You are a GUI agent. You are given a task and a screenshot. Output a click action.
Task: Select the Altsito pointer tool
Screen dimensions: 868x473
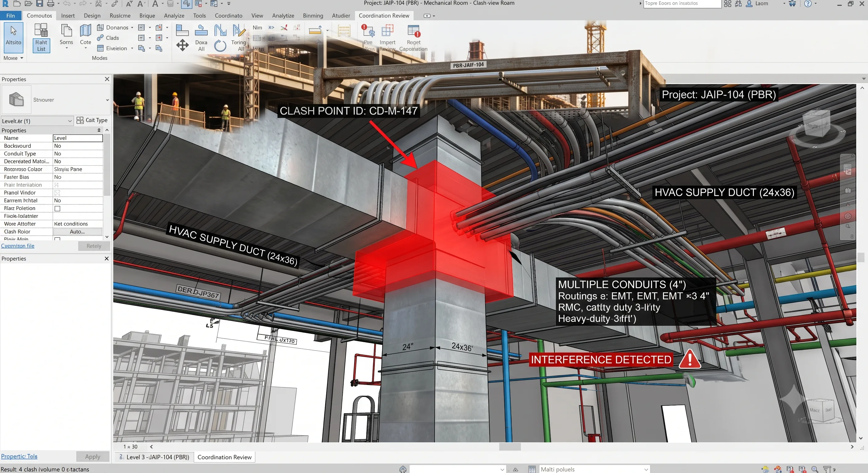(14, 37)
